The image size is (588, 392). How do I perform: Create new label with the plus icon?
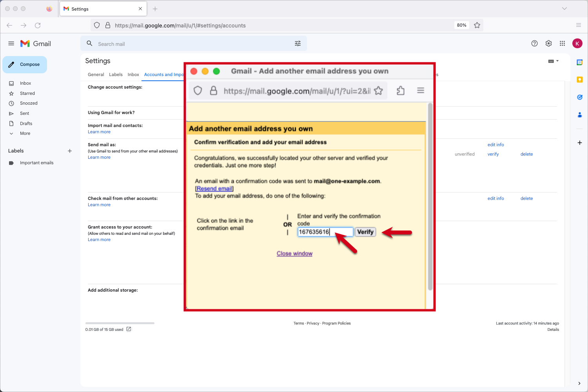pyautogui.click(x=70, y=151)
